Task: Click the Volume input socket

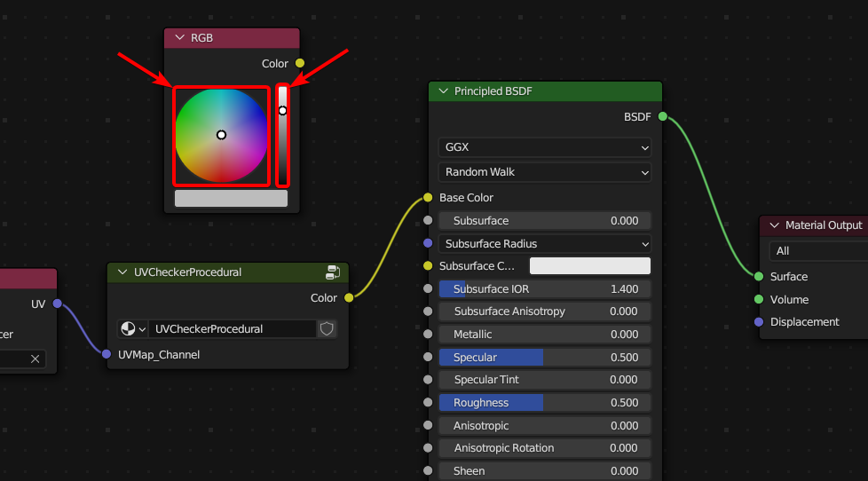Action: click(x=759, y=299)
